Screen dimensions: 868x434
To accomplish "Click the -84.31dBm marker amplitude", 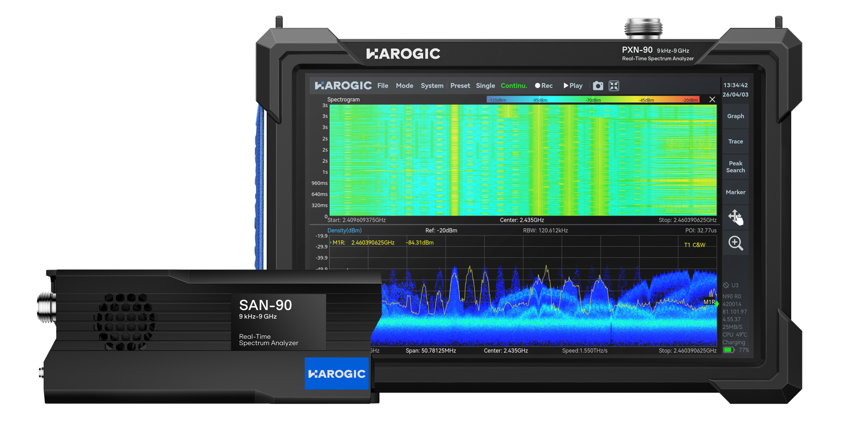I will (419, 242).
